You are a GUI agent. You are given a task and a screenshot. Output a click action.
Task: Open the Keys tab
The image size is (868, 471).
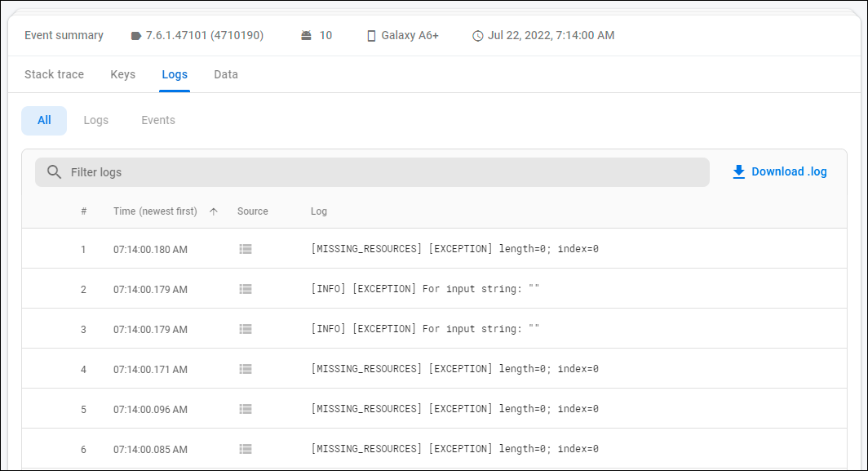(x=123, y=74)
